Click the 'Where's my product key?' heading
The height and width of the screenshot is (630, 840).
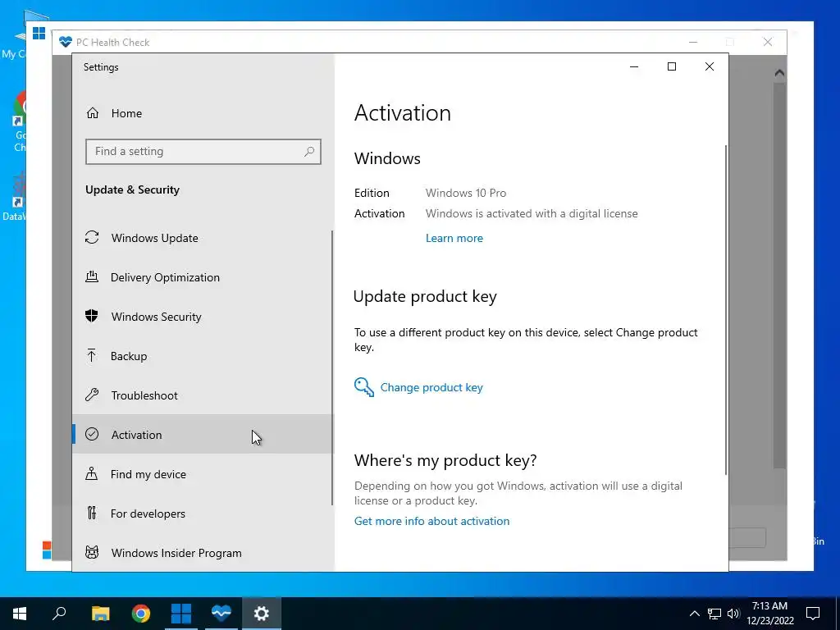click(445, 460)
